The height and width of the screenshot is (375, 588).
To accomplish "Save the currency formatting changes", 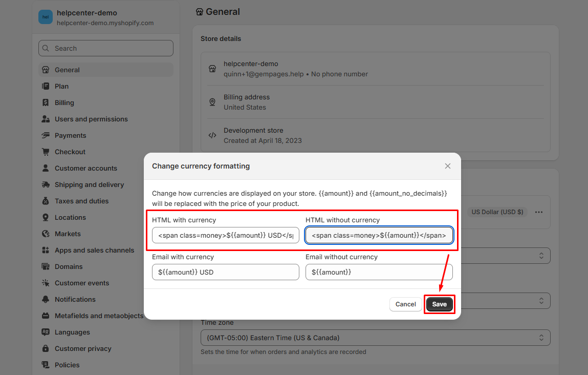I will click(x=439, y=304).
